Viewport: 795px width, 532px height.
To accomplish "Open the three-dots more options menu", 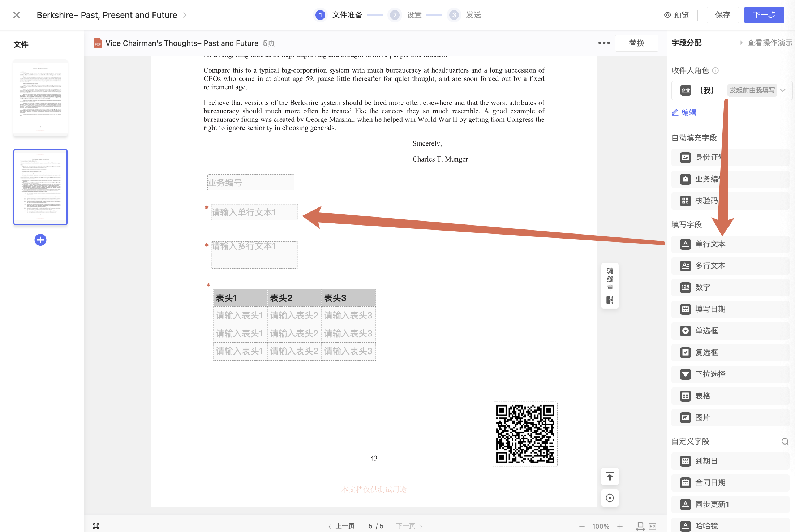I will tap(604, 43).
